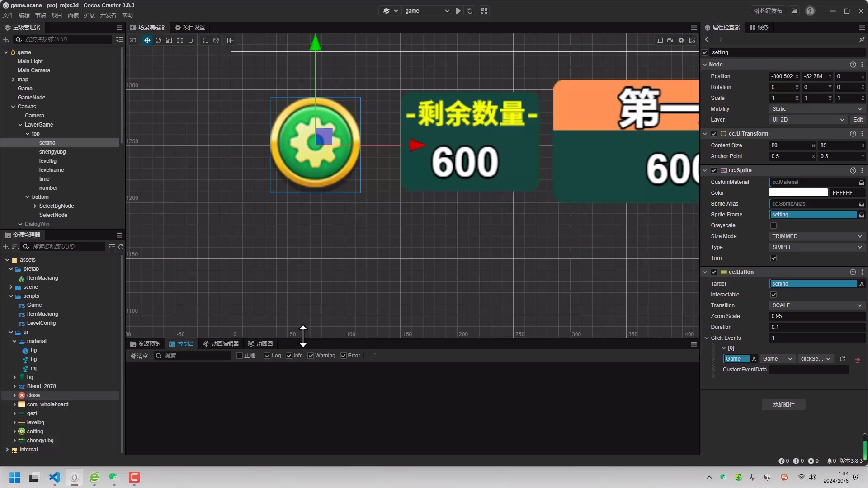
Task: Collapse the bottom node in hierarchy
Action: coord(27,197)
